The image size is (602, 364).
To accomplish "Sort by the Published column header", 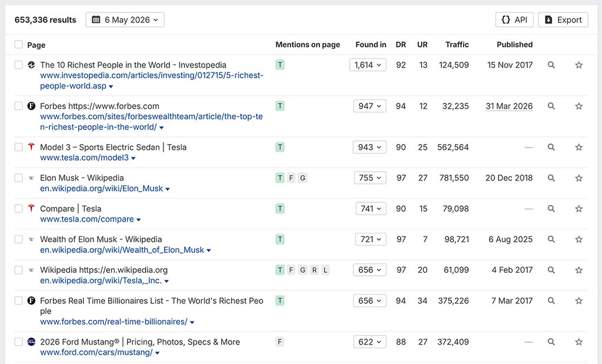I will pyautogui.click(x=514, y=45).
